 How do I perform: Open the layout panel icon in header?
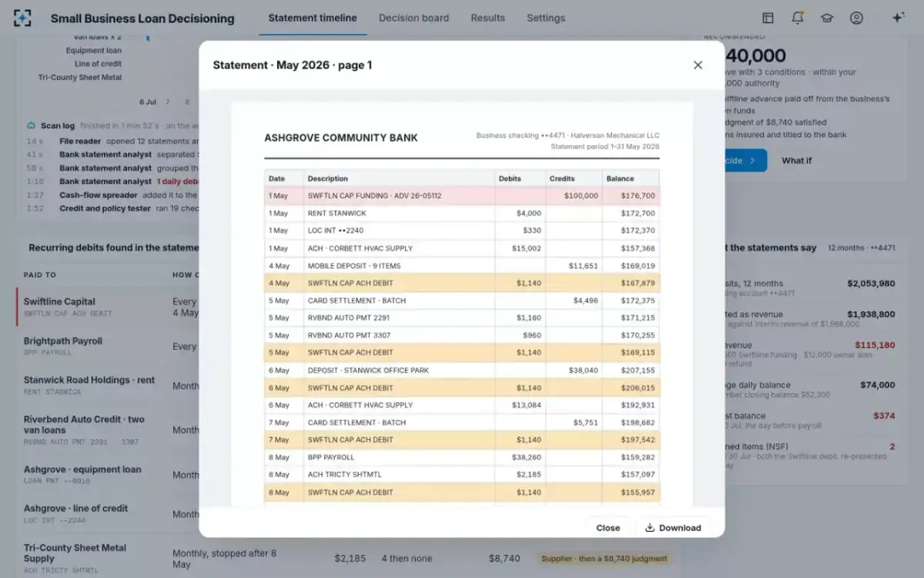pos(768,18)
